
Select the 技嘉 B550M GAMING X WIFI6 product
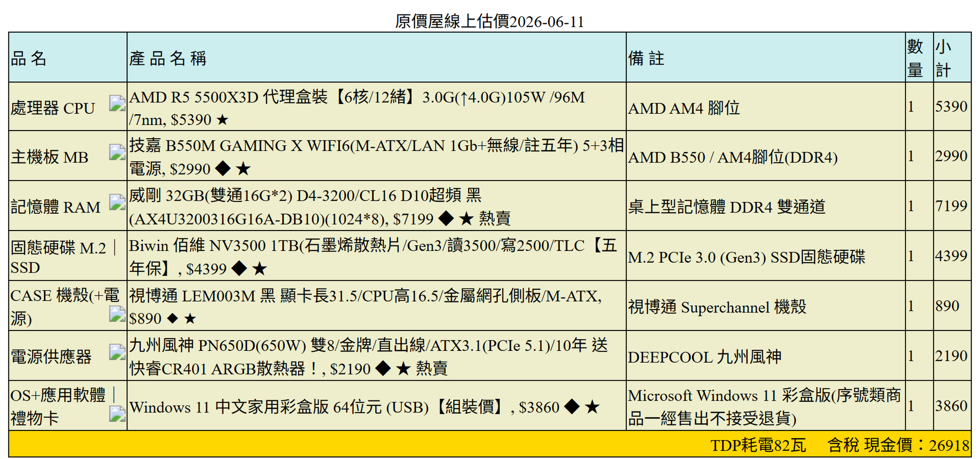pos(376,157)
